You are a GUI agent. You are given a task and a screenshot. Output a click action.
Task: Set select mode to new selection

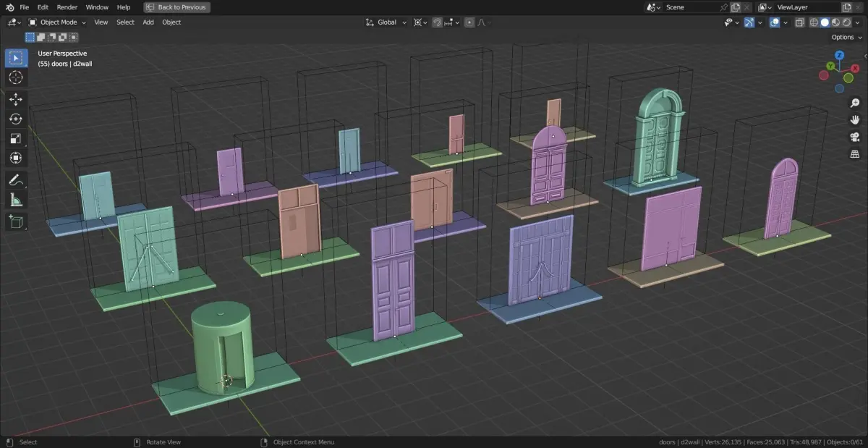[30, 37]
